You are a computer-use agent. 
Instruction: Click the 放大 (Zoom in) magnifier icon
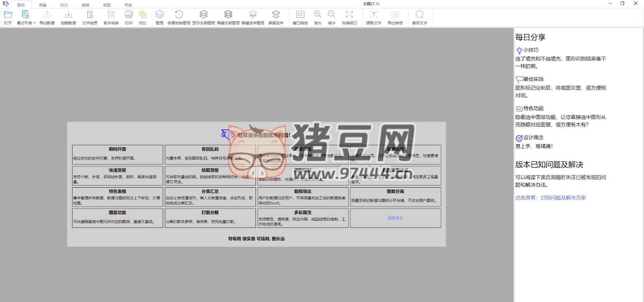pos(317,15)
